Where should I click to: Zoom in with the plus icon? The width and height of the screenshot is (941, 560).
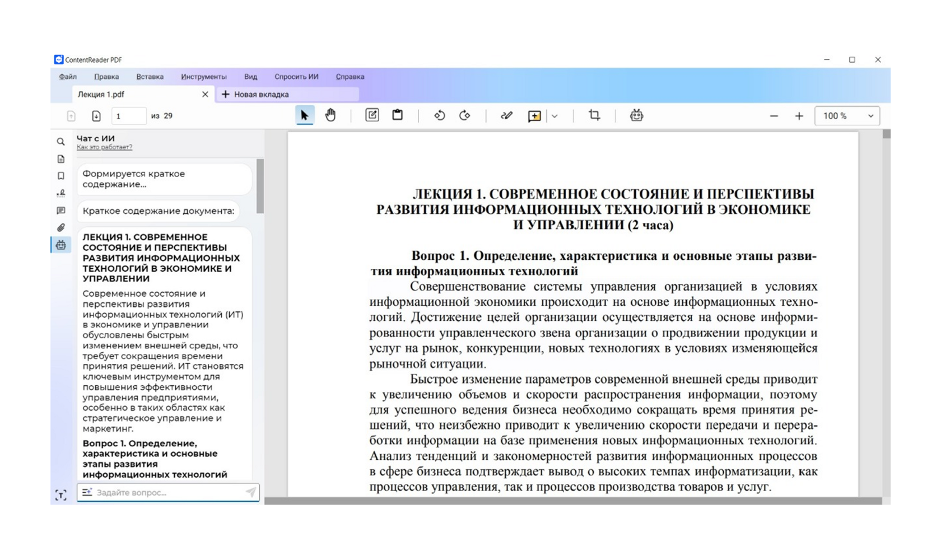[x=799, y=116]
